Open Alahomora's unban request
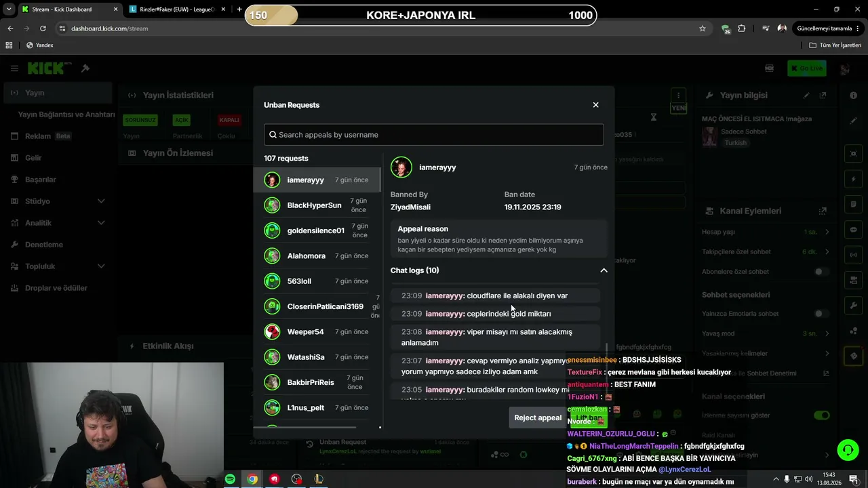Screen dimensions: 868x488 coord(317,256)
